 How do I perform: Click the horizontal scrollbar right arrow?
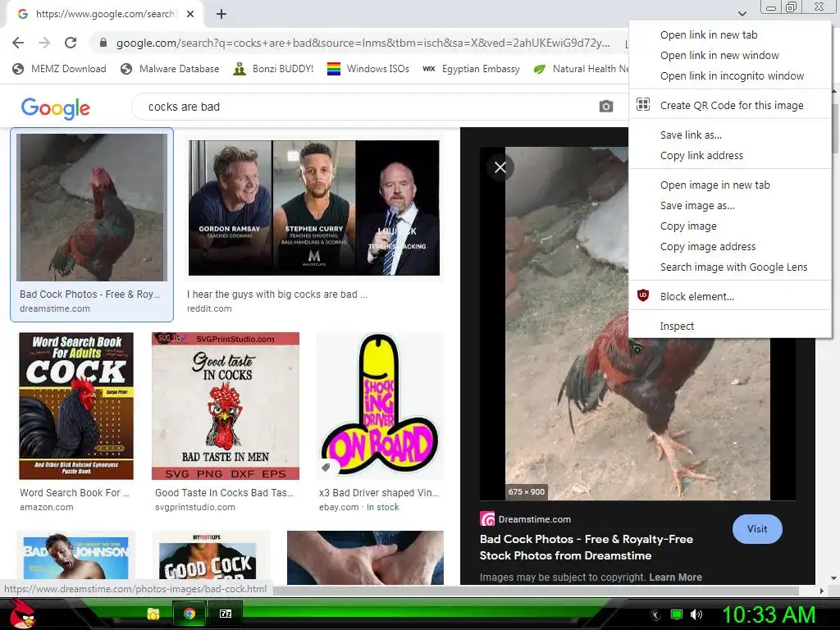pos(822,591)
